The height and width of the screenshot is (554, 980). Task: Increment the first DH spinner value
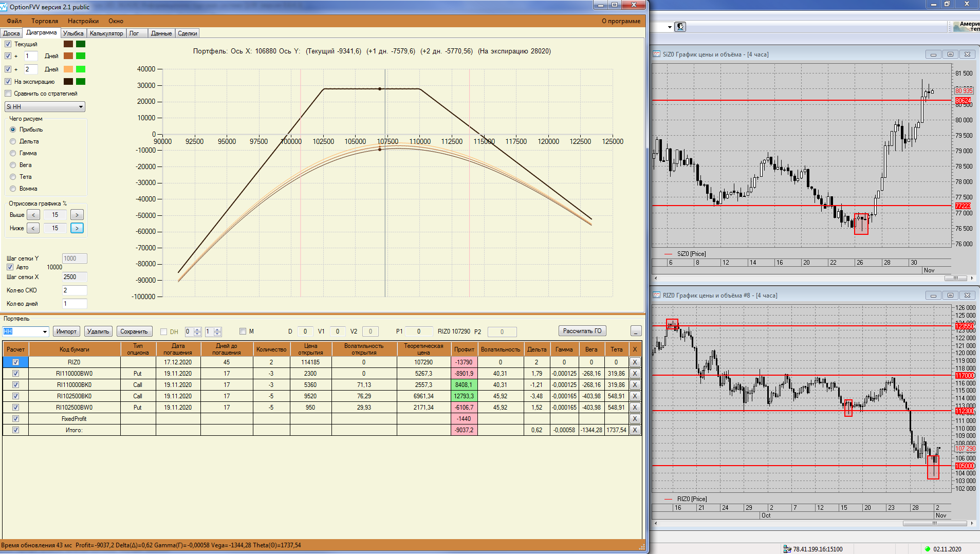(x=197, y=329)
